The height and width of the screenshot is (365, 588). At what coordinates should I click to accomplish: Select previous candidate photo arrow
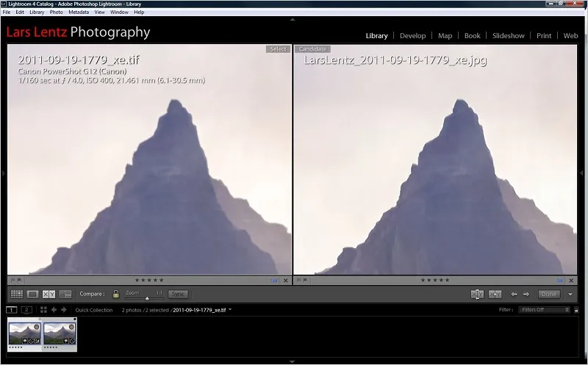point(514,294)
